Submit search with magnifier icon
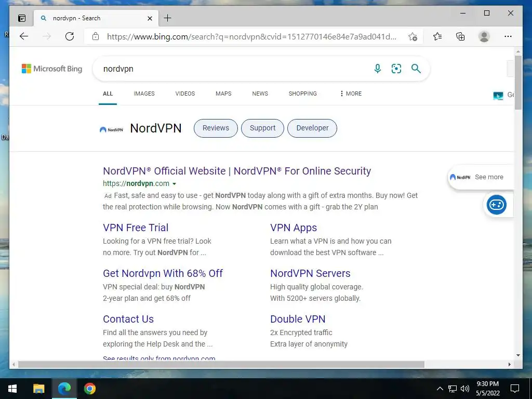 point(416,69)
